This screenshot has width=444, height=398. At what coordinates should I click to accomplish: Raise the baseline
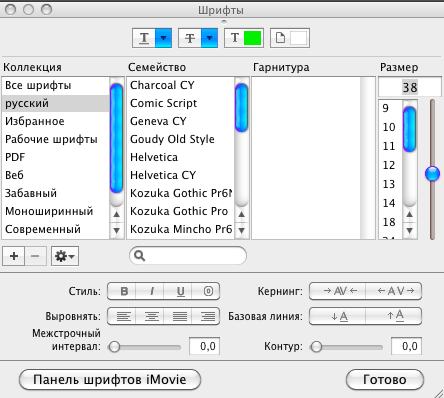click(394, 316)
